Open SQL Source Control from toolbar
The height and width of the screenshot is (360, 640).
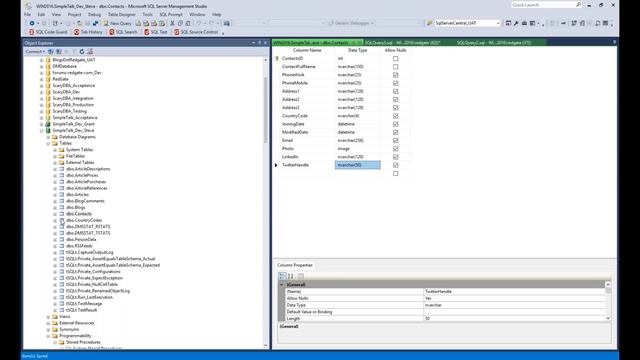(x=196, y=32)
